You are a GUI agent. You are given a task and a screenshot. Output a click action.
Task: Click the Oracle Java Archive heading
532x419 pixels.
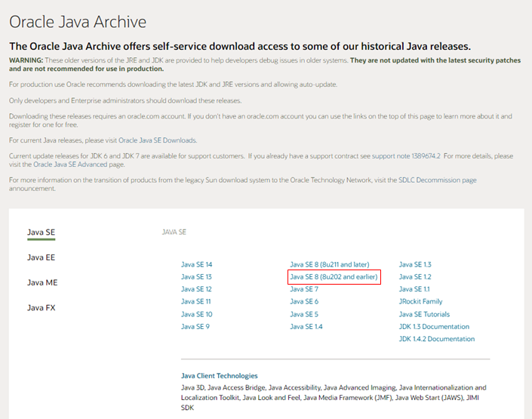pyautogui.click(x=78, y=22)
